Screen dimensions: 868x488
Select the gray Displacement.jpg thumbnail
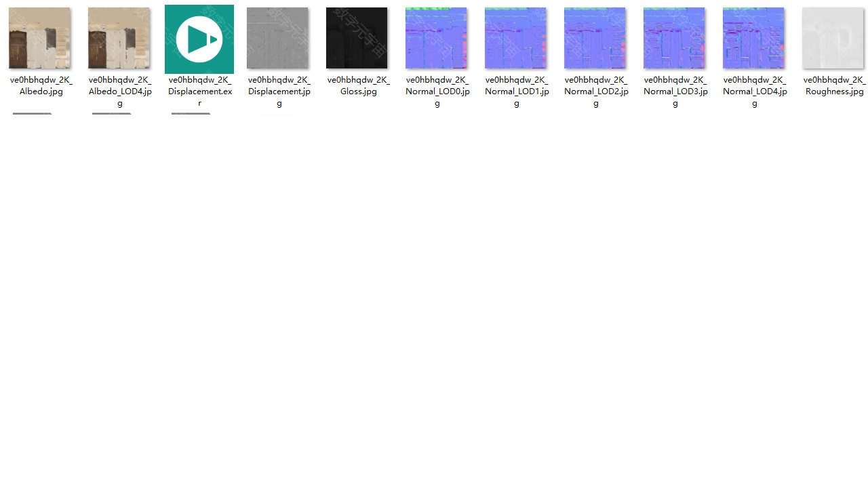[277, 38]
